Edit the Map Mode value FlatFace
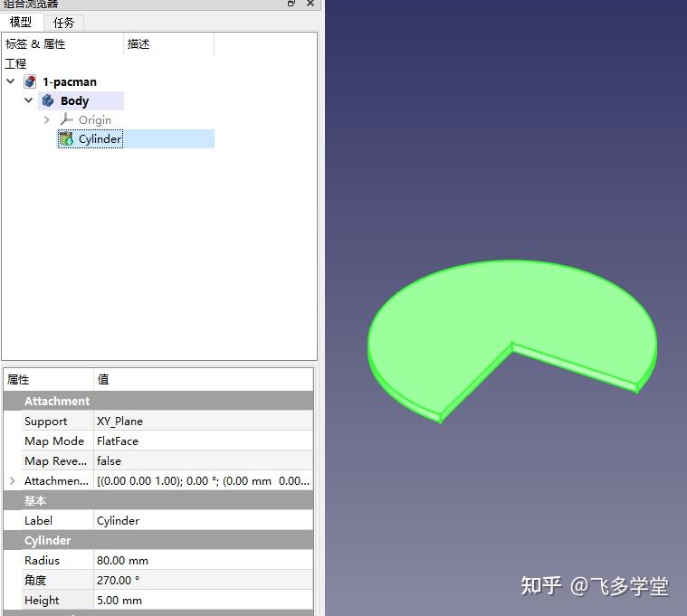 click(204, 441)
